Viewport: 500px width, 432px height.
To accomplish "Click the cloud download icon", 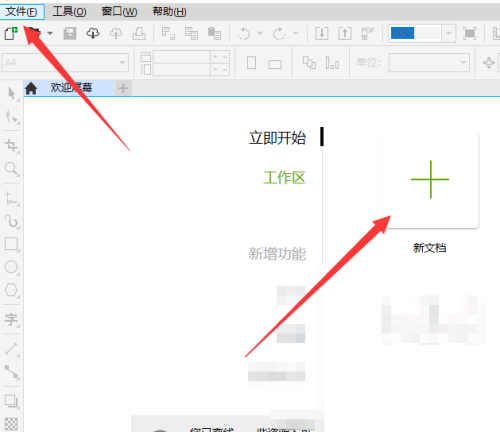I will [93, 33].
